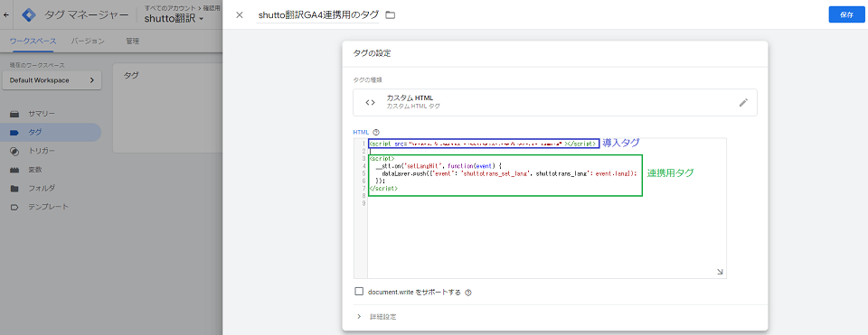Open HTML help question mark icon

pos(376,132)
